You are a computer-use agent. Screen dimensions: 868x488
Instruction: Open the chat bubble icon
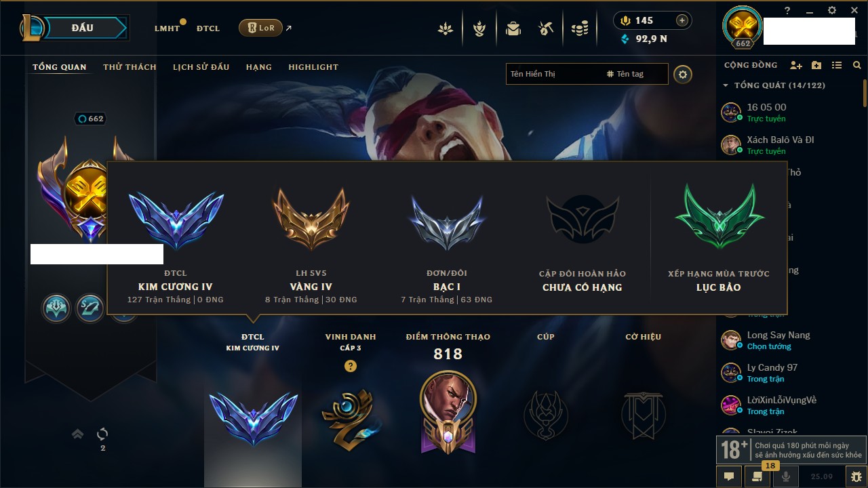pyautogui.click(x=729, y=476)
